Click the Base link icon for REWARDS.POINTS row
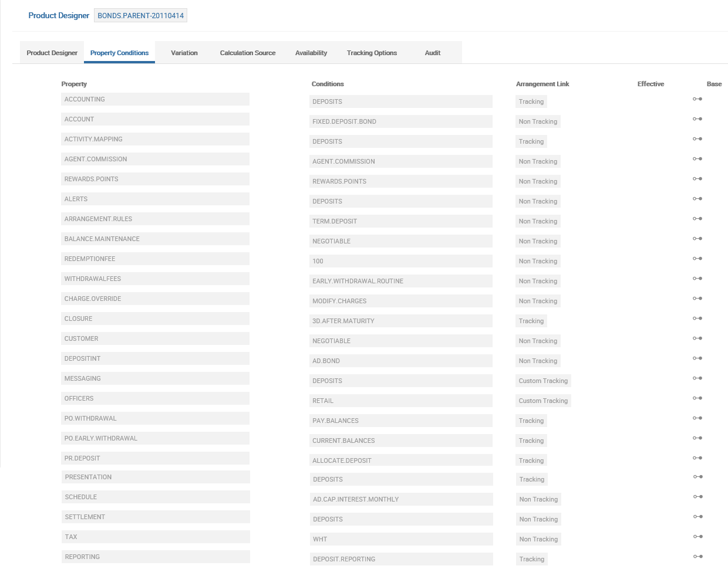 tap(697, 179)
